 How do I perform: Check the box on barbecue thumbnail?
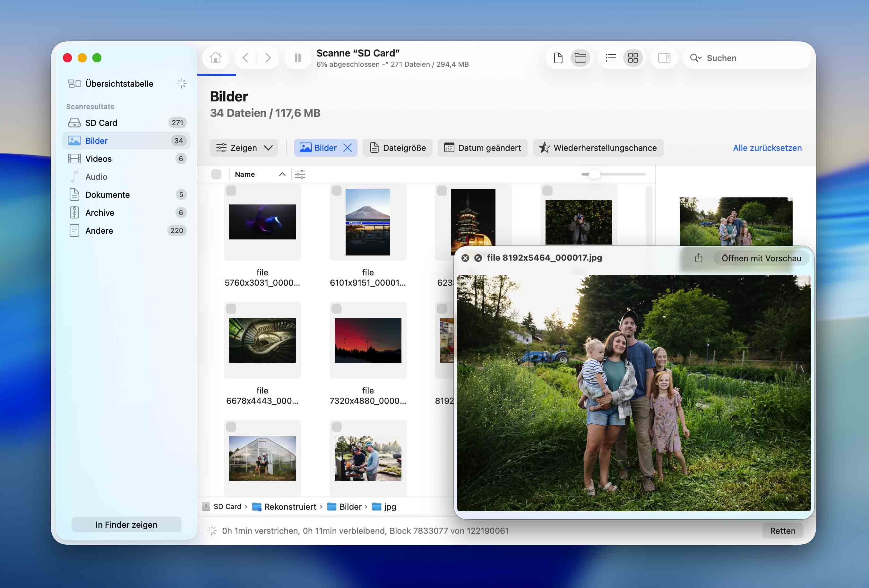[337, 427]
